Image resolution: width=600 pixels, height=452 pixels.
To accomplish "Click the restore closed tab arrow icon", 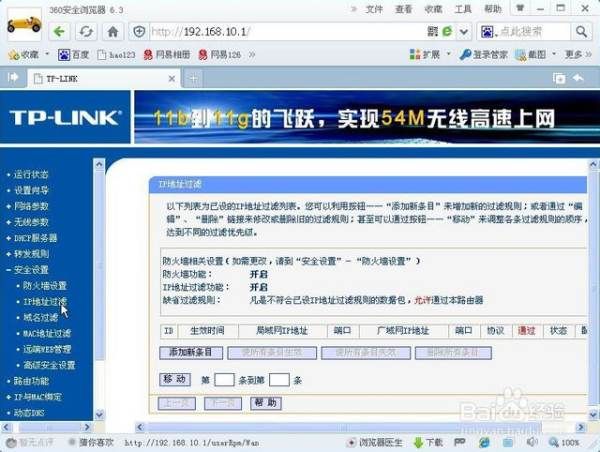I will click(578, 78).
